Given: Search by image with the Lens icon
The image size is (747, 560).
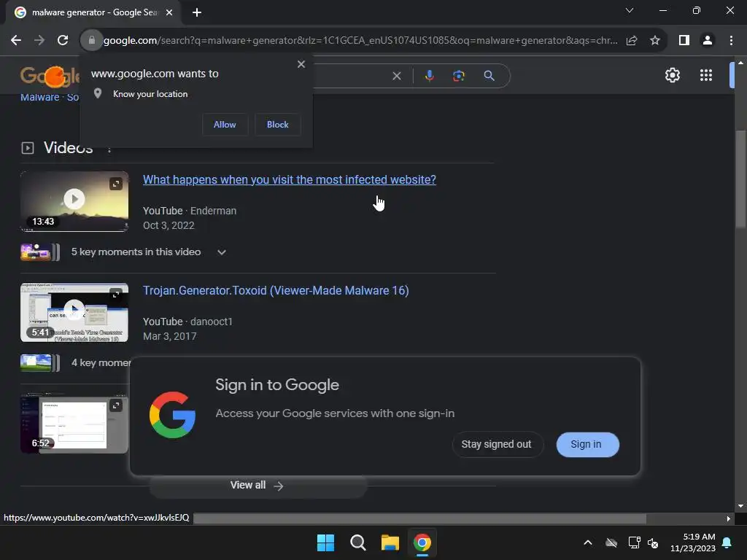Looking at the screenshot, I should pyautogui.click(x=458, y=76).
